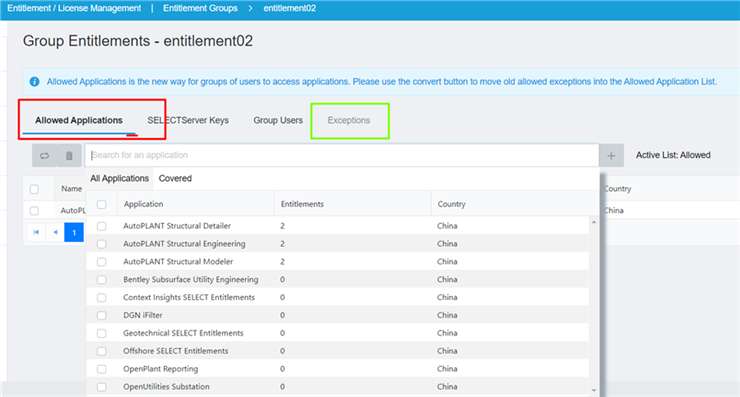Click OpenPlant Reporting row text
This screenshot has height=397, width=740.
[x=160, y=369]
